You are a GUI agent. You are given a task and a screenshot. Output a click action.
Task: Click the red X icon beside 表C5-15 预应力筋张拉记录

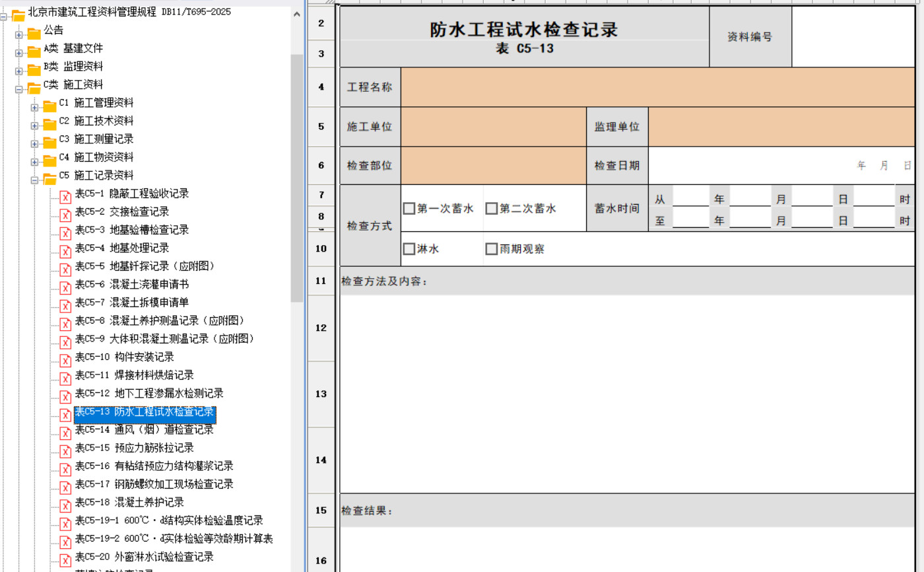[x=65, y=450]
